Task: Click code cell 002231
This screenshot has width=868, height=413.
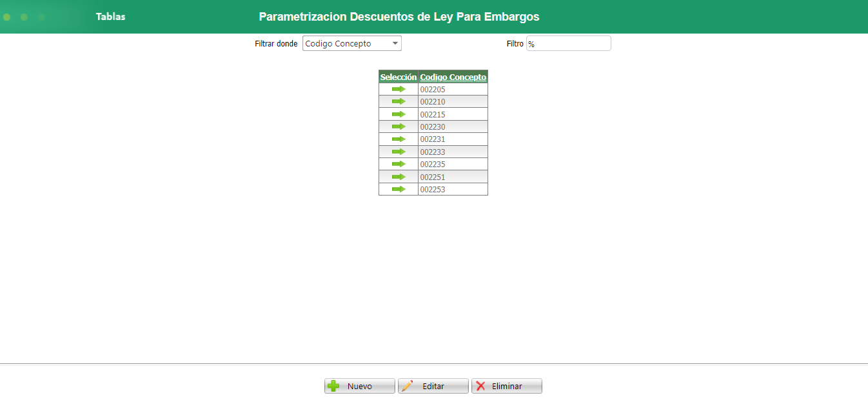Action: pos(453,139)
